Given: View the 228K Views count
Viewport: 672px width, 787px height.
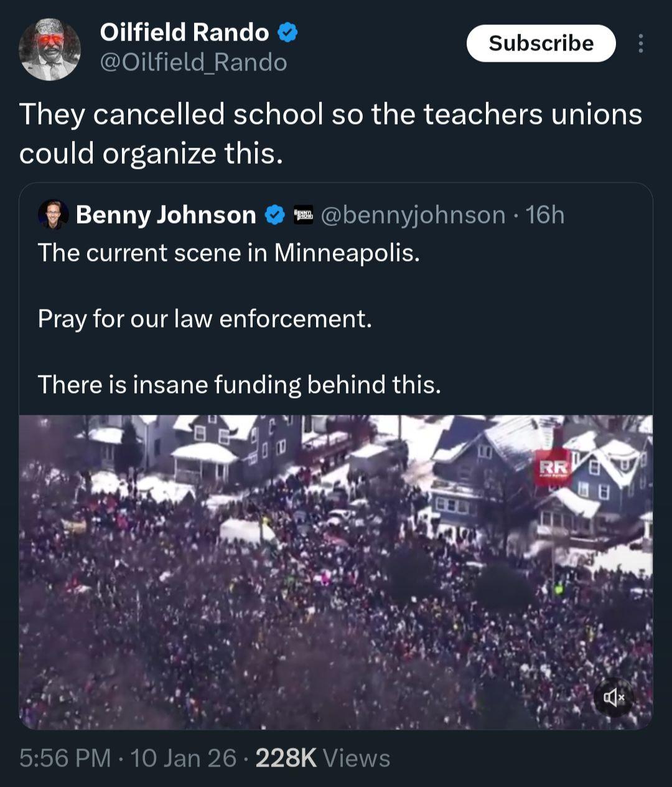Looking at the screenshot, I should [323, 758].
